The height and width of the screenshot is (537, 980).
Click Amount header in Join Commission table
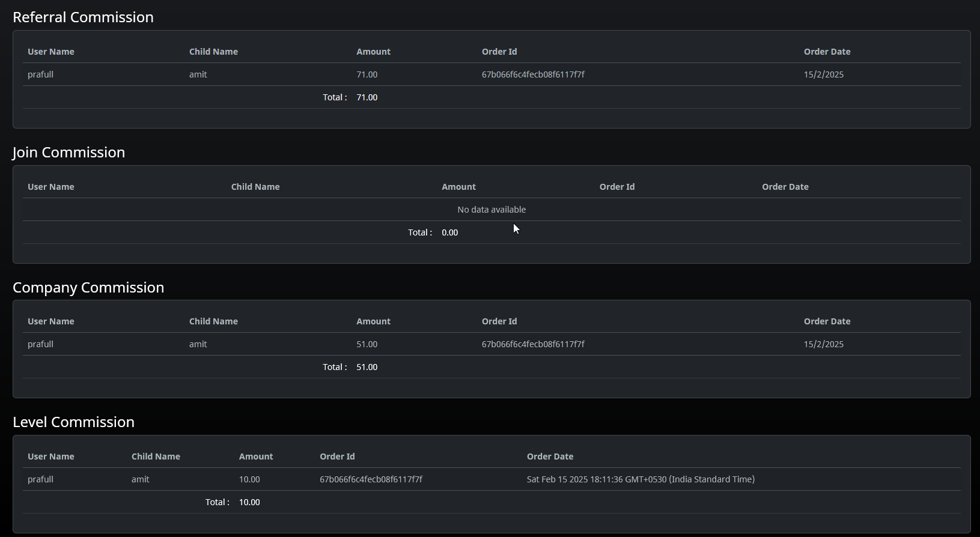pyautogui.click(x=458, y=187)
